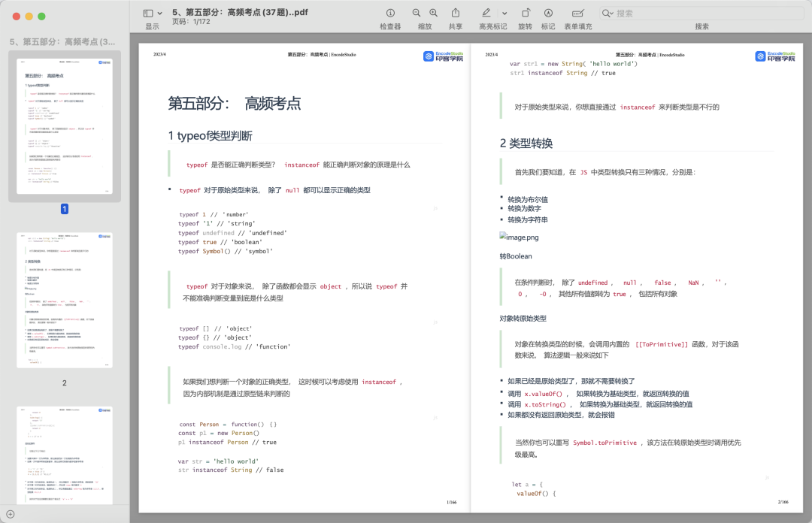The height and width of the screenshot is (523, 812).
Task: Click the page count 页码: 1/172
Action: (x=191, y=22)
